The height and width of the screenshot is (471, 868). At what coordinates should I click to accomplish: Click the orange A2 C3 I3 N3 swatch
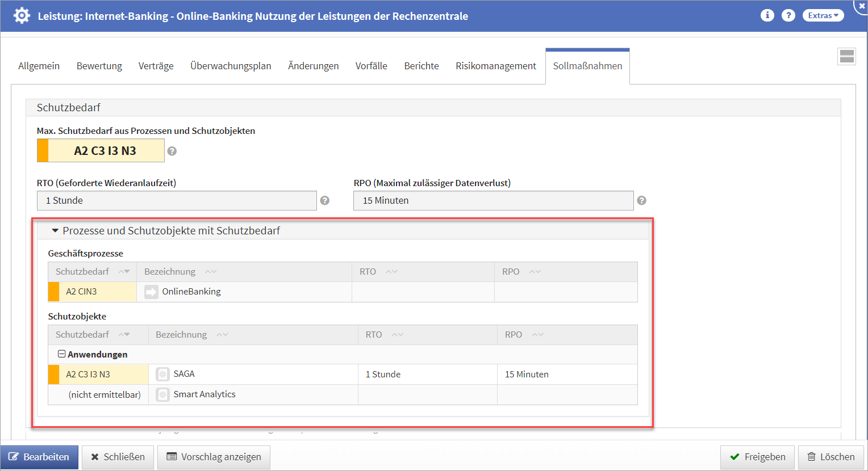(43, 151)
